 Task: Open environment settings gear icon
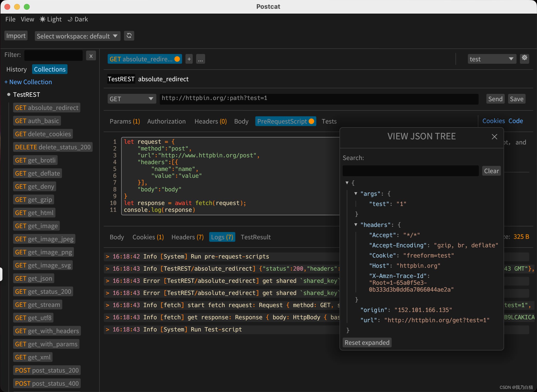pyautogui.click(x=524, y=58)
